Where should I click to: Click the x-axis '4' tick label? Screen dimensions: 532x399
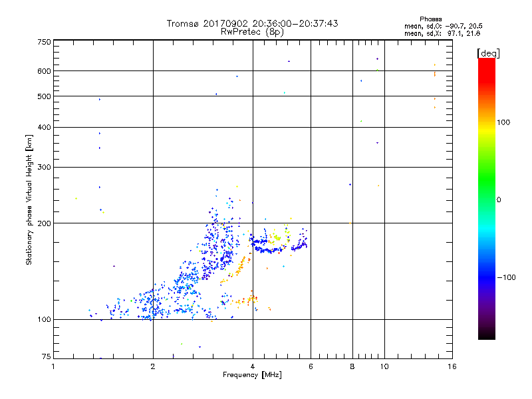click(x=253, y=366)
